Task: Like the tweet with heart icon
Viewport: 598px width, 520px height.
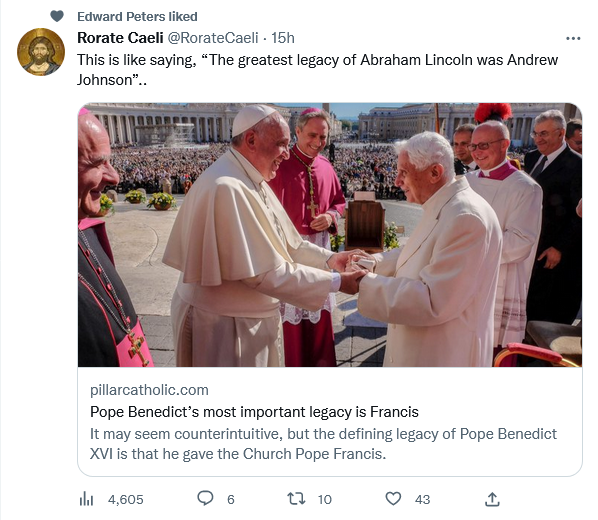Action: [x=393, y=499]
